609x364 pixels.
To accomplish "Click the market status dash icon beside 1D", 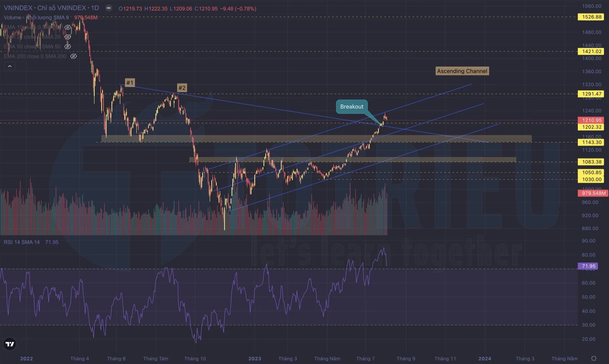I will point(109,8).
